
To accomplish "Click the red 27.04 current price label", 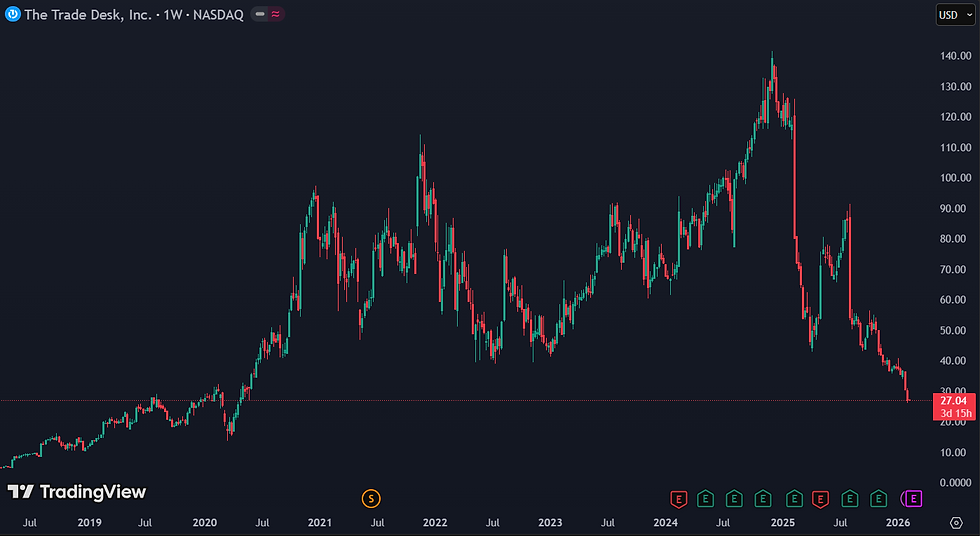I will coord(953,400).
